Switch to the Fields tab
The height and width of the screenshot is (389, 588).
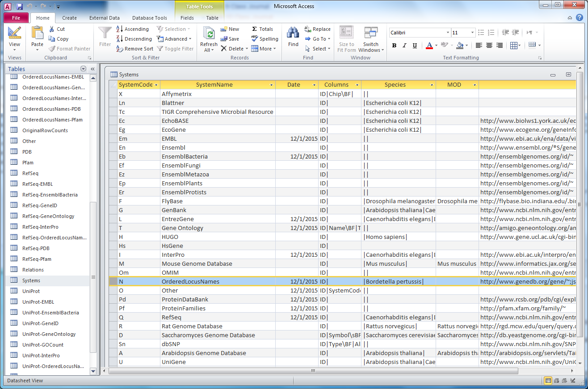(x=187, y=18)
